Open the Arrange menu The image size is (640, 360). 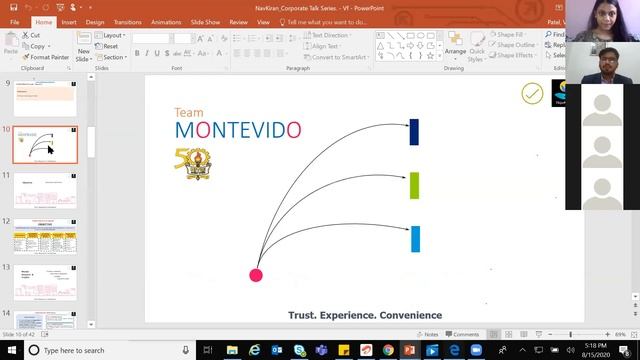coord(455,46)
